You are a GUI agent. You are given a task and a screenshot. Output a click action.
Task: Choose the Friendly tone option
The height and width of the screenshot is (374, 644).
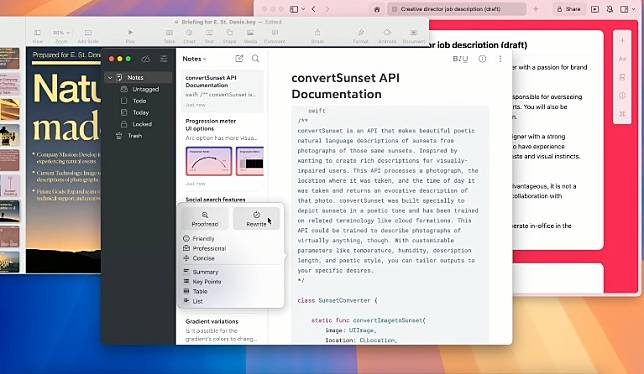pyautogui.click(x=199, y=239)
